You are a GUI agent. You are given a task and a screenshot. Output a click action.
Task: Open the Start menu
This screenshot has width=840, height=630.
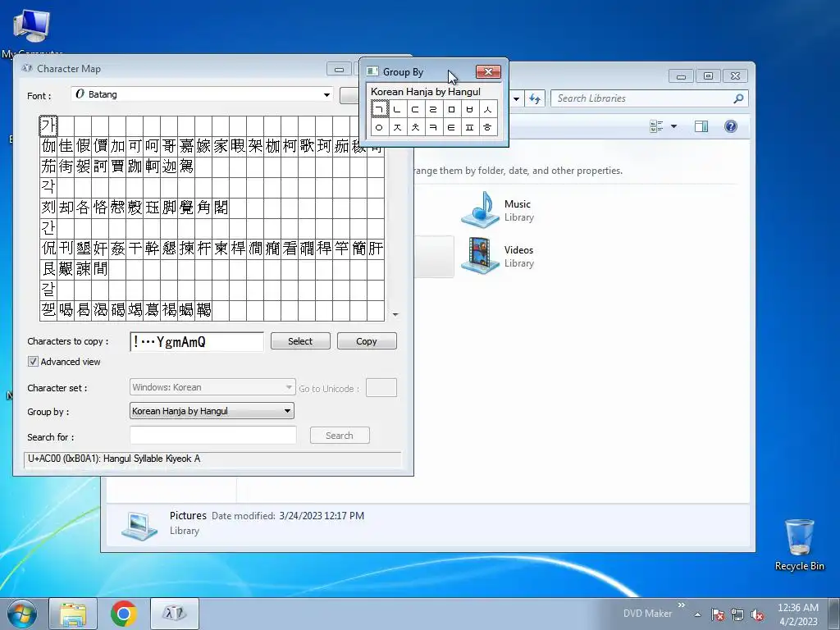coord(22,614)
